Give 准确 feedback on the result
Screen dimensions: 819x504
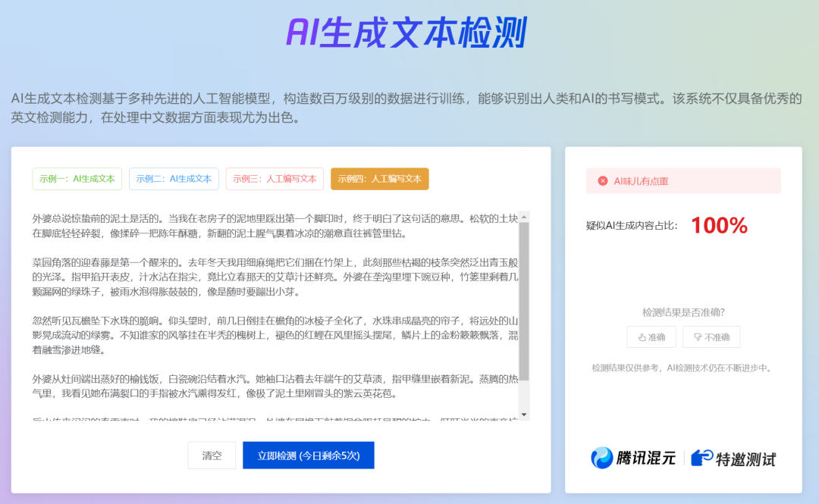coord(651,337)
